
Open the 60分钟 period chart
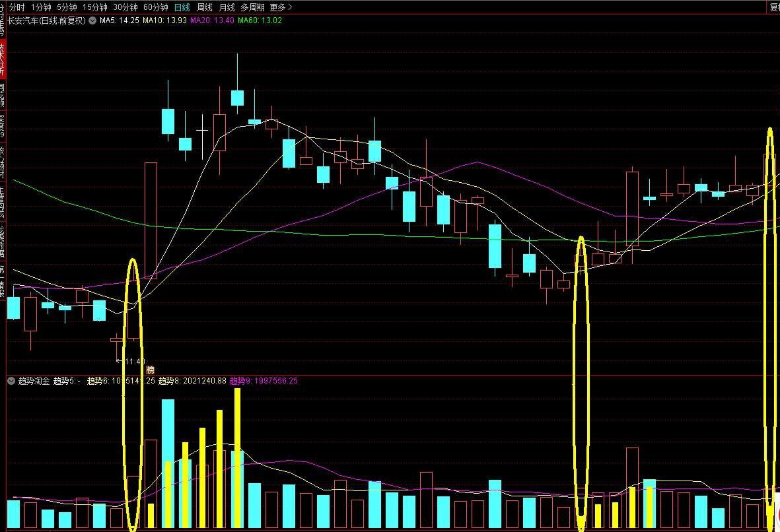point(156,7)
